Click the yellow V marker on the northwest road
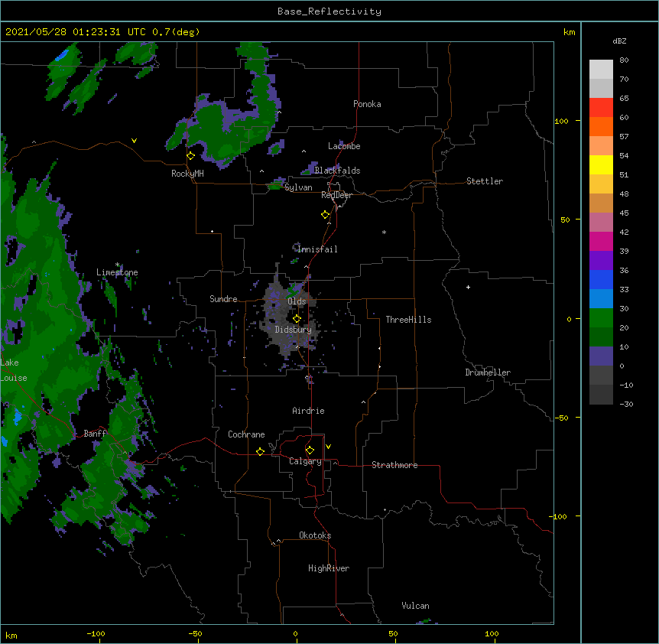Image resolution: width=659 pixels, height=644 pixels. tap(134, 141)
